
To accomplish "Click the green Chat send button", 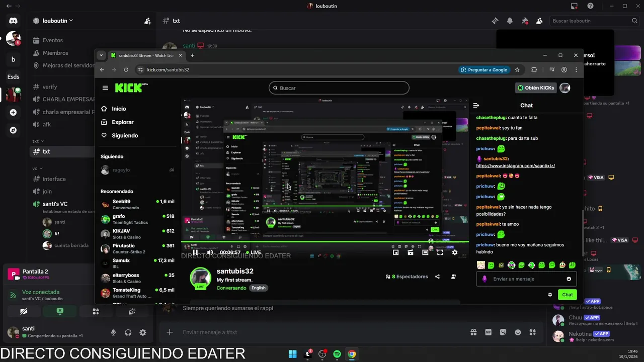I will coord(568,295).
